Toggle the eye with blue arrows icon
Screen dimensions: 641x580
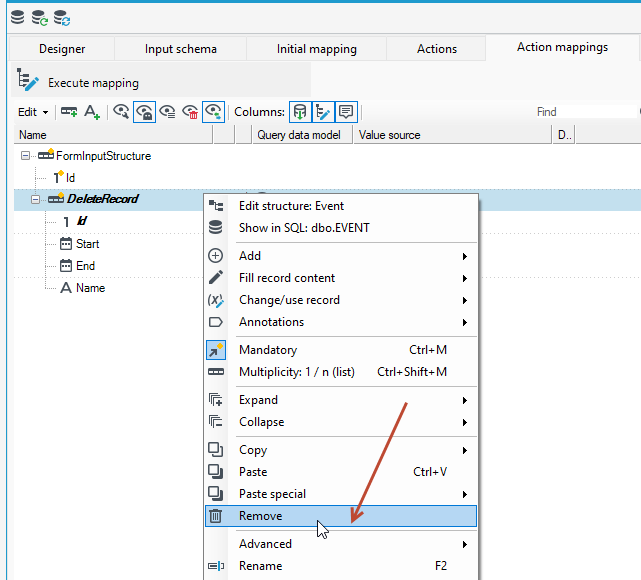click(x=214, y=112)
